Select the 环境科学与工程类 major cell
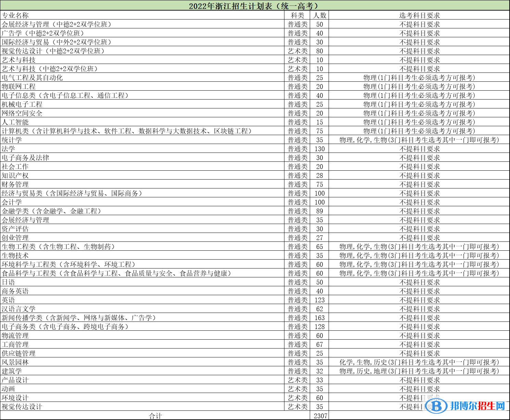The height and width of the screenshot is (420, 510). 142,264
